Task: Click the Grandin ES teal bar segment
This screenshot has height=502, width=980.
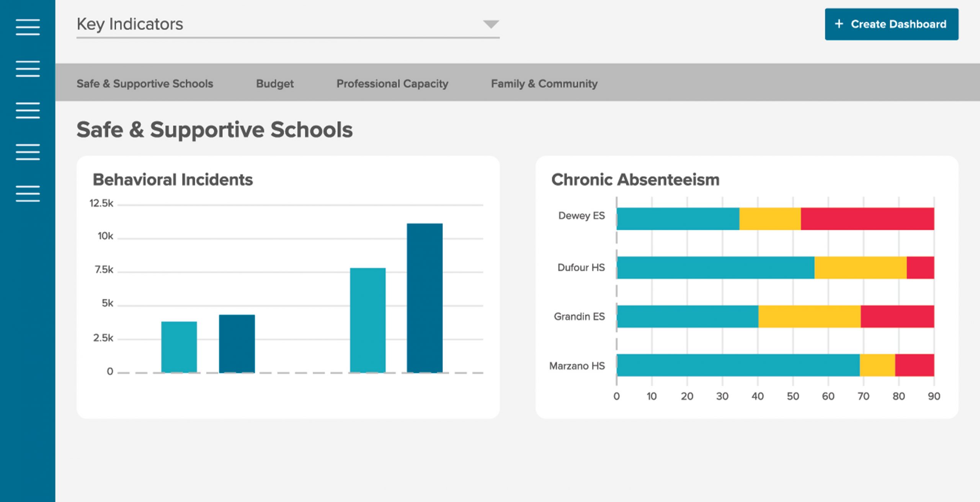Action: 688,316
